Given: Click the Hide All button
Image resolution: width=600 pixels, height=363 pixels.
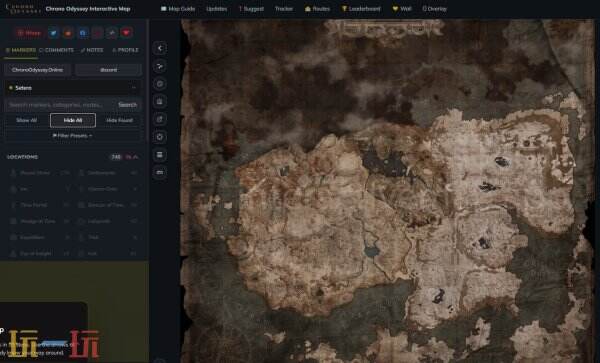Looking at the screenshot, I should 73,120.
